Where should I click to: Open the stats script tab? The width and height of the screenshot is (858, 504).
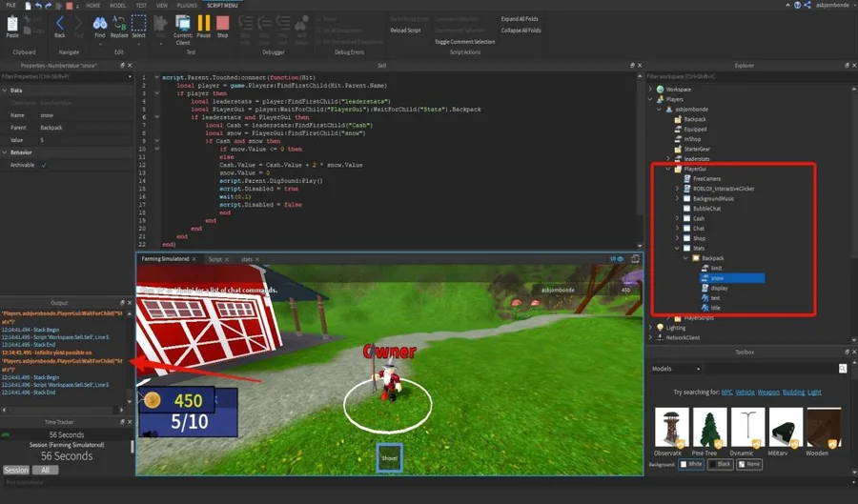[x=247, y=259]
